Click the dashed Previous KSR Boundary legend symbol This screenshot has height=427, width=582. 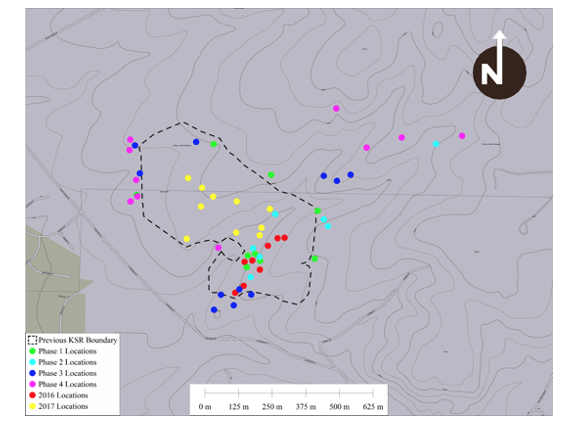(32, 340)
